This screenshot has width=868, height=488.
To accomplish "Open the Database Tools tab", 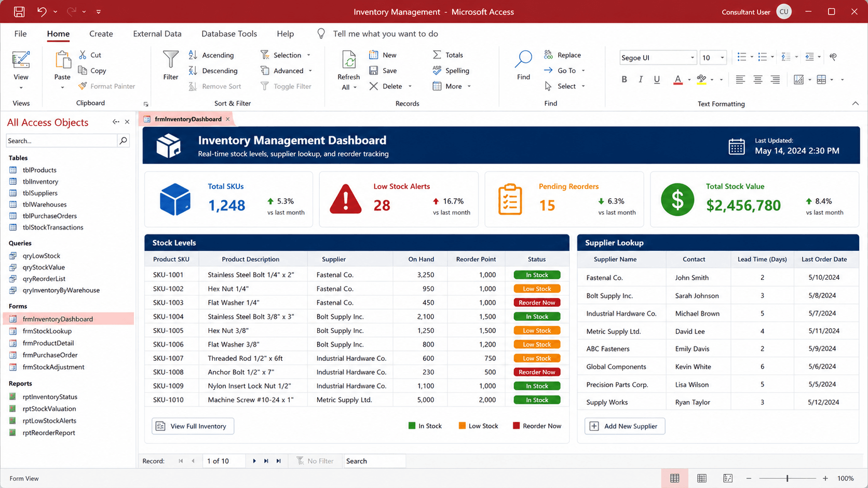I will (x=229, y=34).
